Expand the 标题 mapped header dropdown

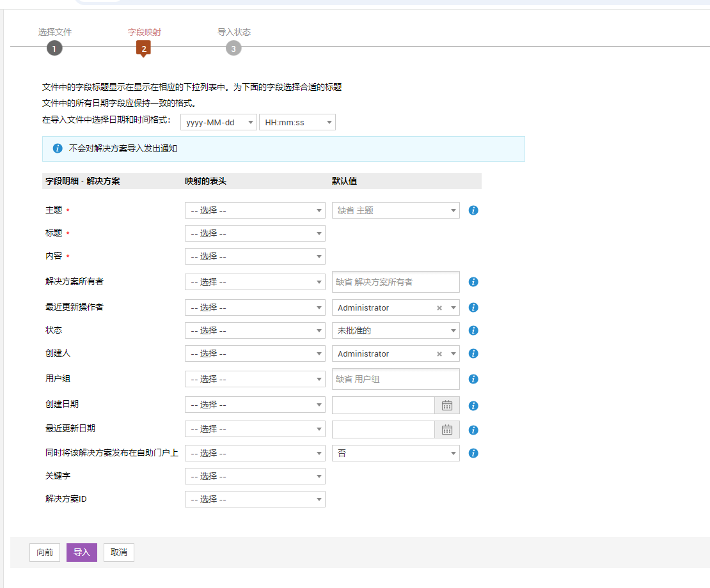(x=255, y=233)
